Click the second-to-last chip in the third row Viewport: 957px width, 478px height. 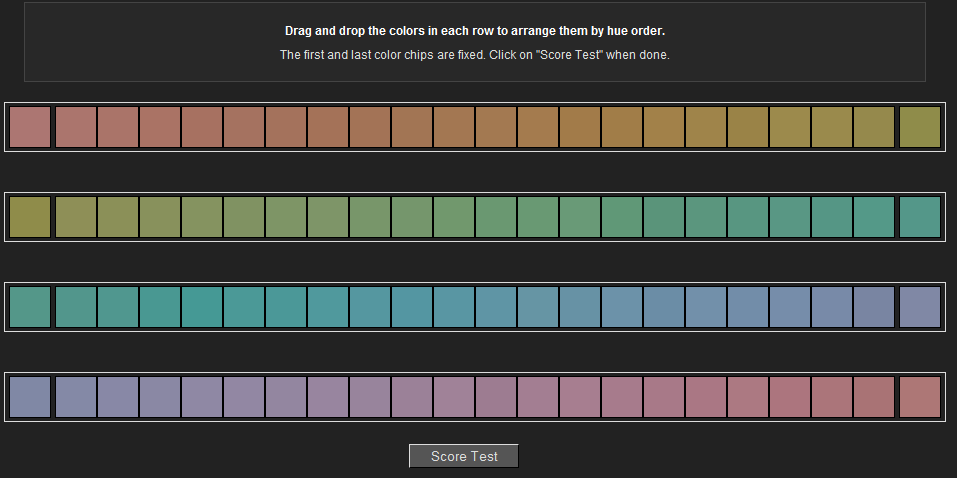click(x=874, y=307)
